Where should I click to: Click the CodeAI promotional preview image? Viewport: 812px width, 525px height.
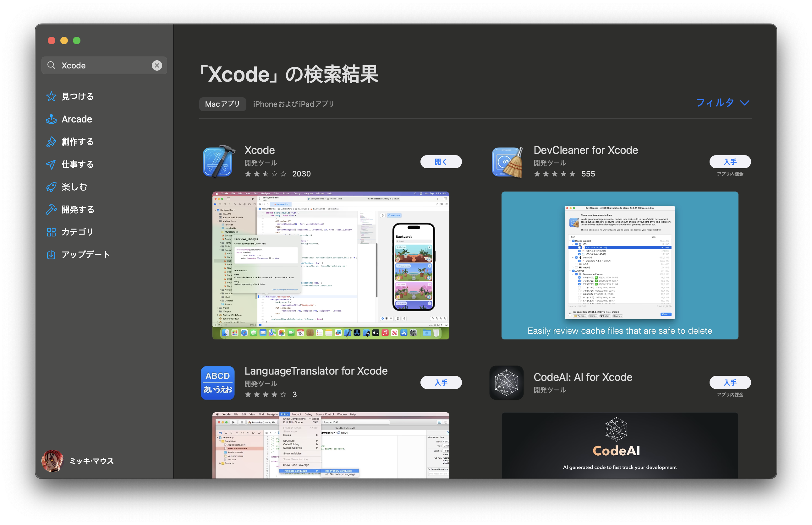pyautogui.click(x=620, y=445)
